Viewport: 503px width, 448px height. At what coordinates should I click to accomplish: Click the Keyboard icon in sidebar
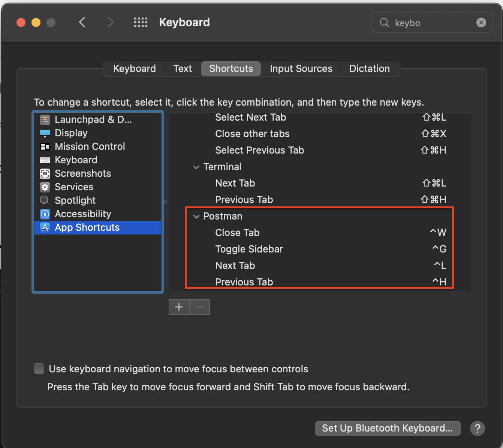tap(45, 160)
